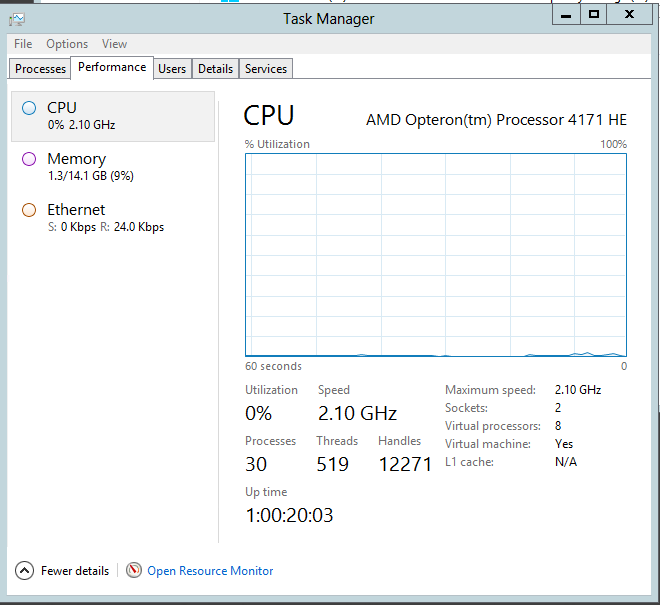The width and height of the screenshot is (660, 605).
Task: Open the Services tab
Action: click(266, 69)
